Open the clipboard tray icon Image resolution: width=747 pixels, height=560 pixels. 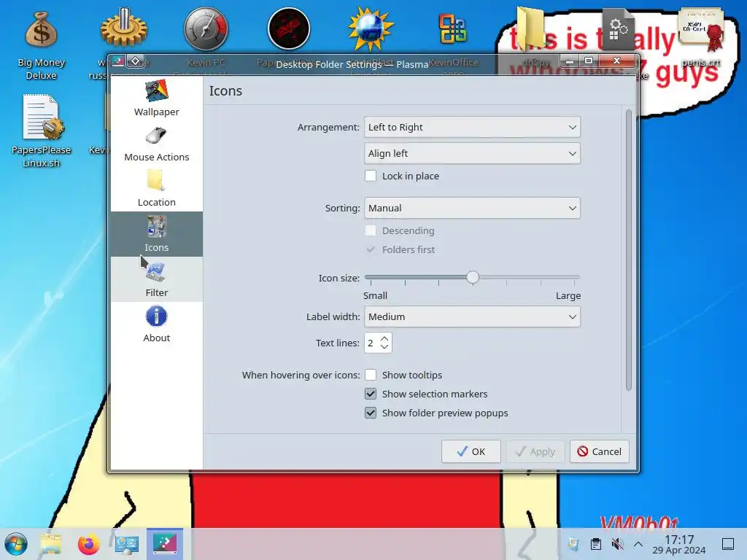point(595,544)
